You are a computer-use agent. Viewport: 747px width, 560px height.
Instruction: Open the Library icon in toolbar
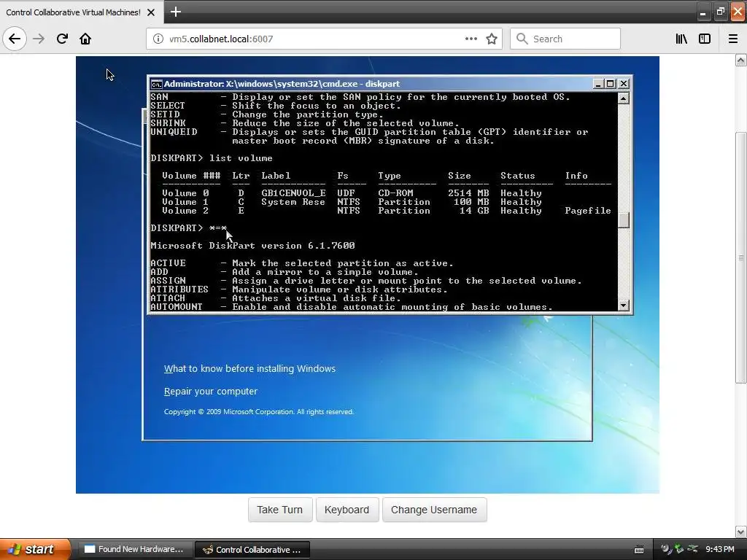click(681, 39)
